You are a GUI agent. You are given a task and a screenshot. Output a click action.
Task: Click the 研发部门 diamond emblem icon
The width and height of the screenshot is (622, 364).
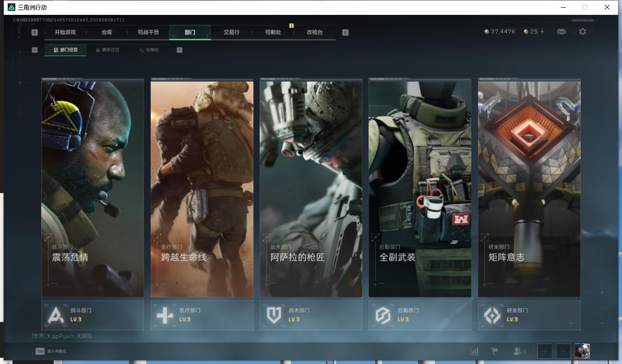(x=492, y=316)
